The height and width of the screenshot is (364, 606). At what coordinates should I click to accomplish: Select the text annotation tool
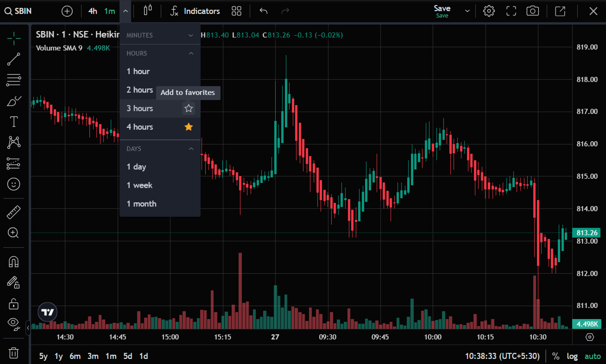click(x=14, y=121)
